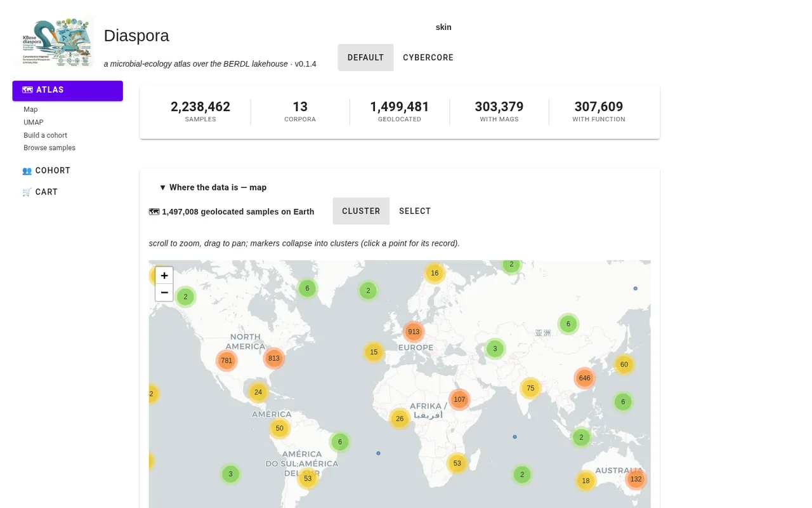Click the 646 cluster marker in East Asia

click(584, 378)
